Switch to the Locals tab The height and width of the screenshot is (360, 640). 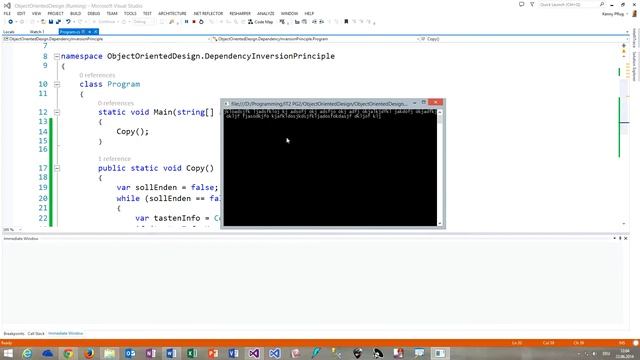9,32
